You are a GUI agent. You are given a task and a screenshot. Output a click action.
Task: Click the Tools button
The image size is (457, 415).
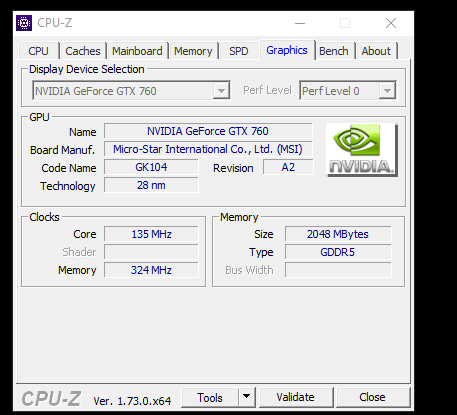pyautogui.click(x=210, y=397)
